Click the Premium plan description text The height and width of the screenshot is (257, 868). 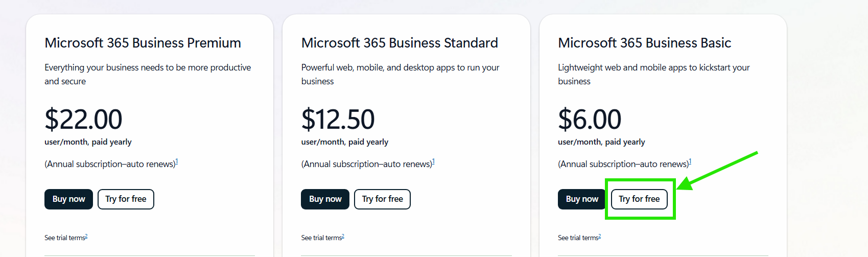[x=148, y=74]
